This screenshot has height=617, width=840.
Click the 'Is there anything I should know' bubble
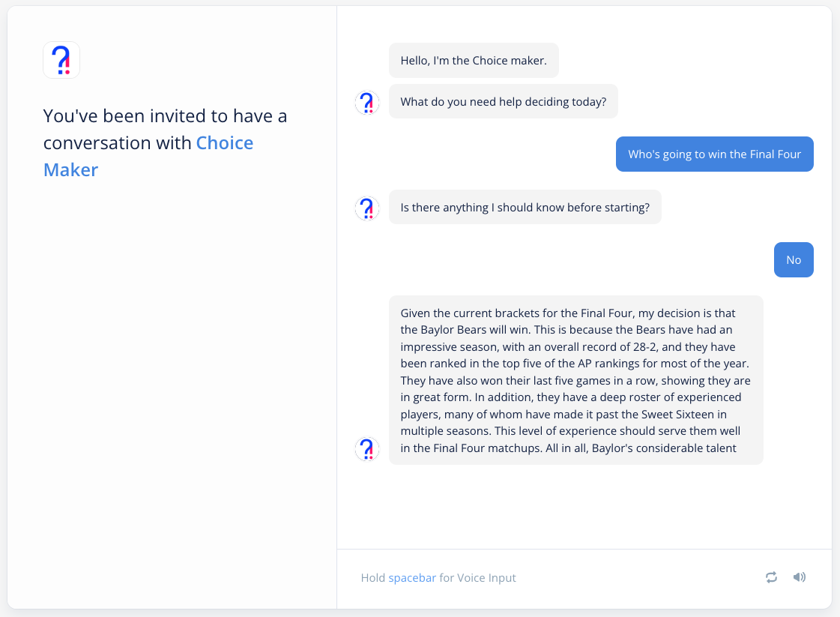525,207
